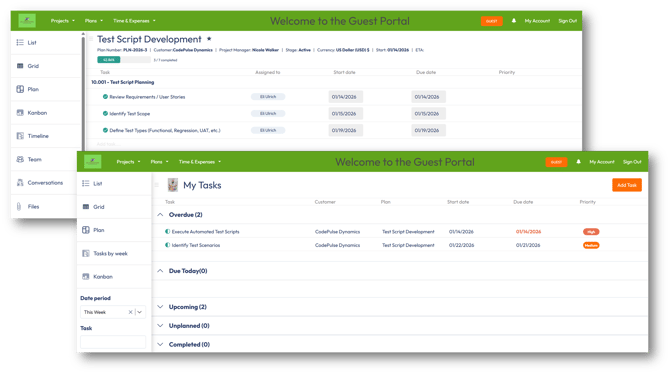This screenshot has height=374, width=670.
Task: Expand the Unplanned (0) section
Action: point(160,326)
